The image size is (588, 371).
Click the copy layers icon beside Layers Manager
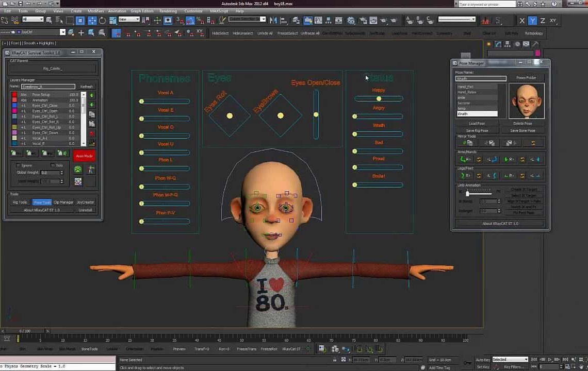point(93,114)
